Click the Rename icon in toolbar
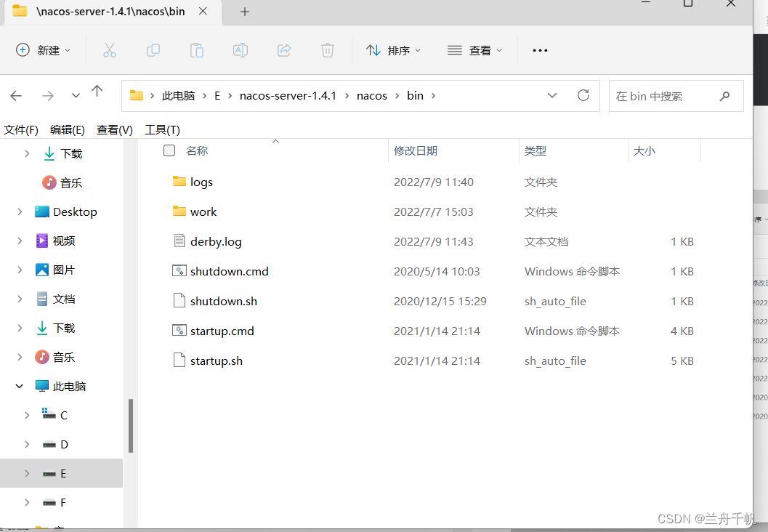768x532 pixels. click(240, 50)
